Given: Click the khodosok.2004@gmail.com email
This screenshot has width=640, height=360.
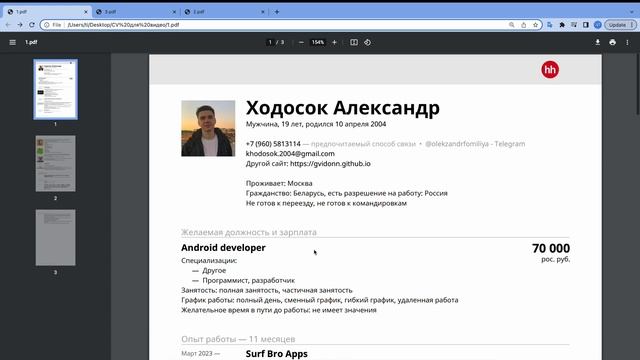Looking at the screenshot, I should coord(290,154).
